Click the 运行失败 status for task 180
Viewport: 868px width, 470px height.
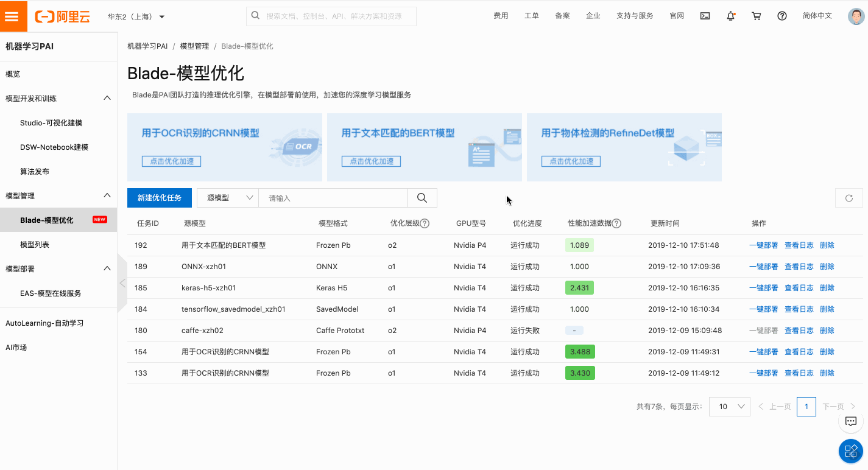click(x=525, y=331)
